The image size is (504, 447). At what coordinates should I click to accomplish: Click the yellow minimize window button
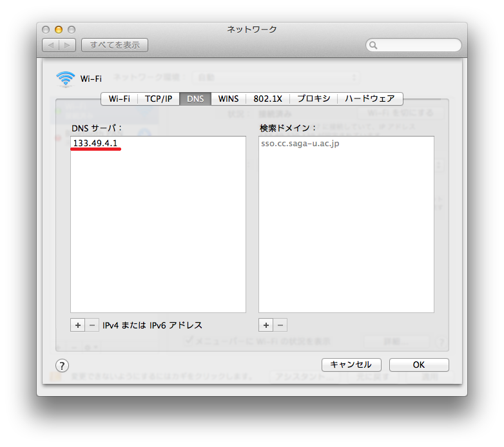click(x=59, y=30)
